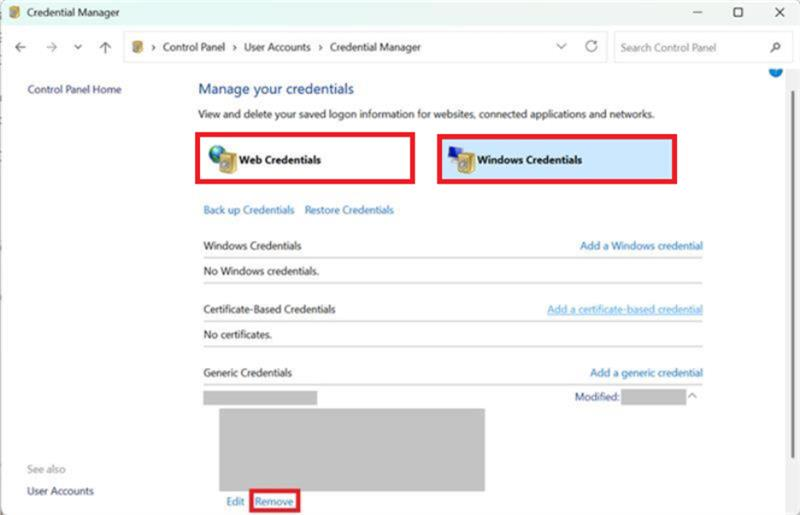
Task: Refresh the Credential Manager page
Action: (591, 46)
